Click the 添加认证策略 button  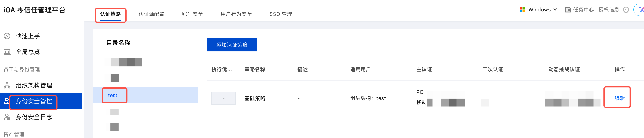pyautogui.click(x=231, y=45)
